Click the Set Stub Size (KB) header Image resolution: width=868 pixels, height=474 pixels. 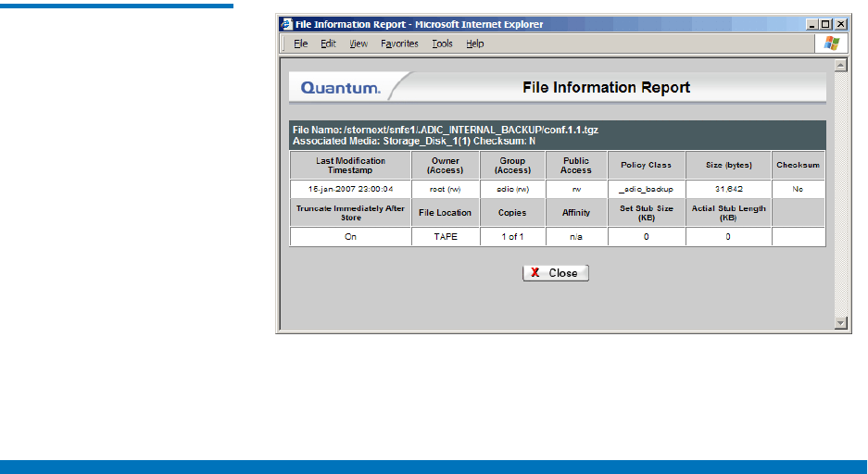pyautogui.click(x=646, y=213)
